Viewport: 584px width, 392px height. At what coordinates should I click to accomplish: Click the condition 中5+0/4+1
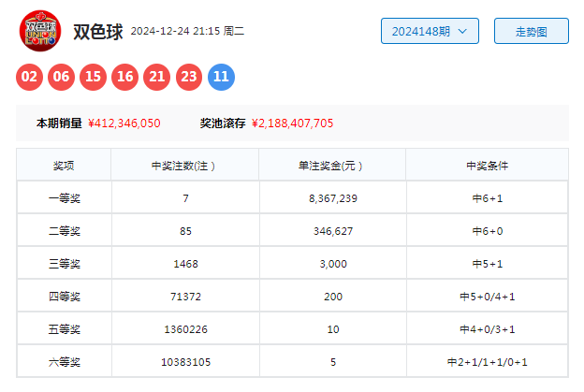point(488,297)
